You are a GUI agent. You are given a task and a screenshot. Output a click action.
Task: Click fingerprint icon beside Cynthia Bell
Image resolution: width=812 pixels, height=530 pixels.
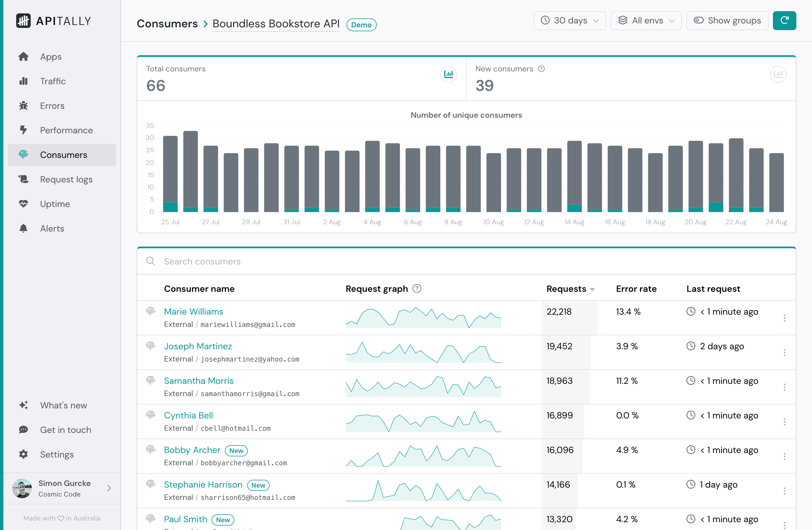[150, 415]
